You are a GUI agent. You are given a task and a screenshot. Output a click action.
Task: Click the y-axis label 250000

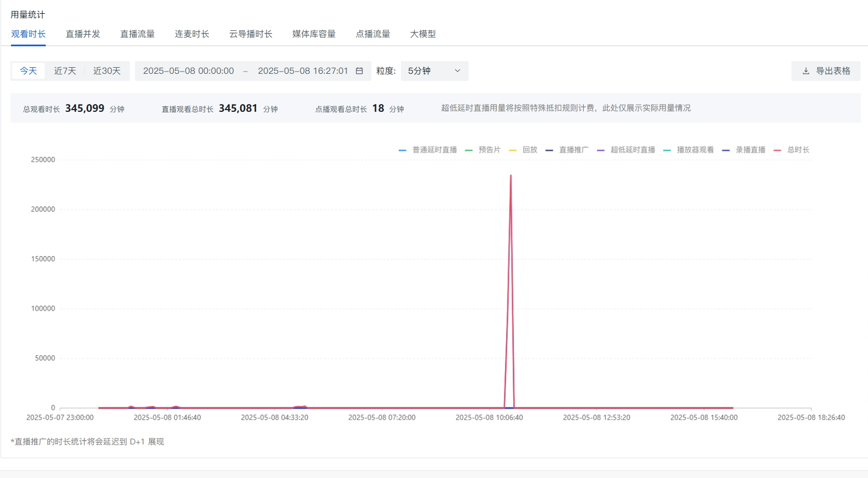click(43, 160)
